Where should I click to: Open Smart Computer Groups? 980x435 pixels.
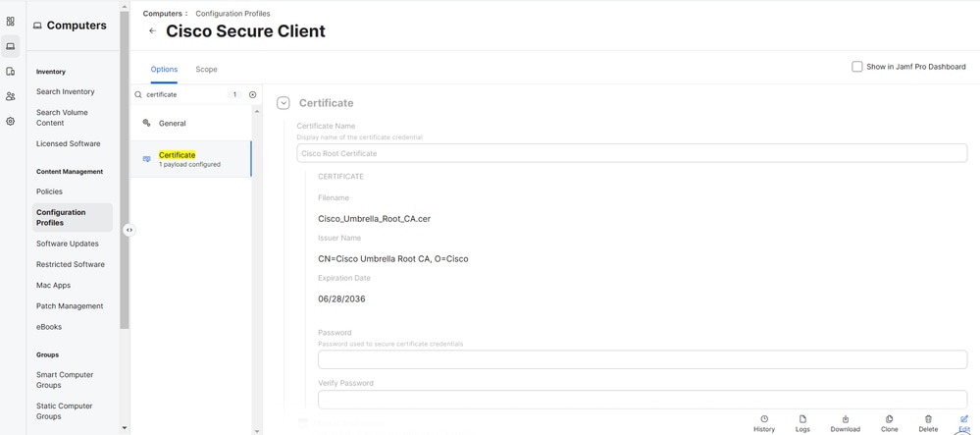(64, 380)
